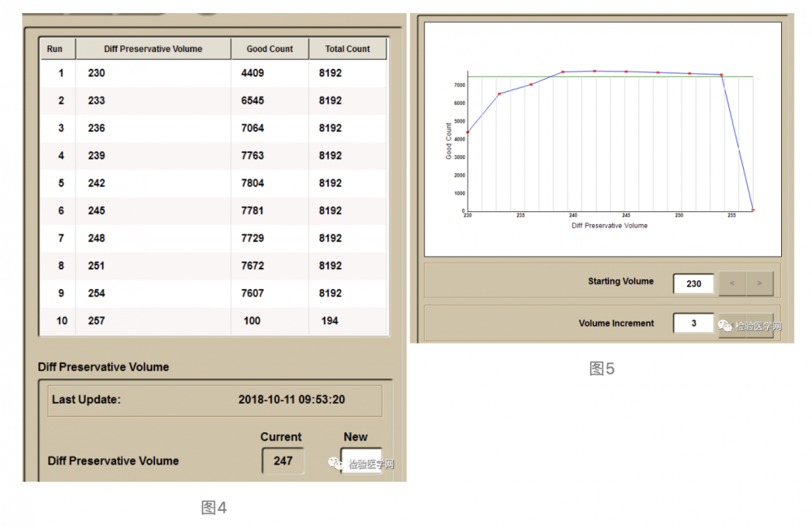
Task: Click the Good Count column header
Action: click(270, 49)
